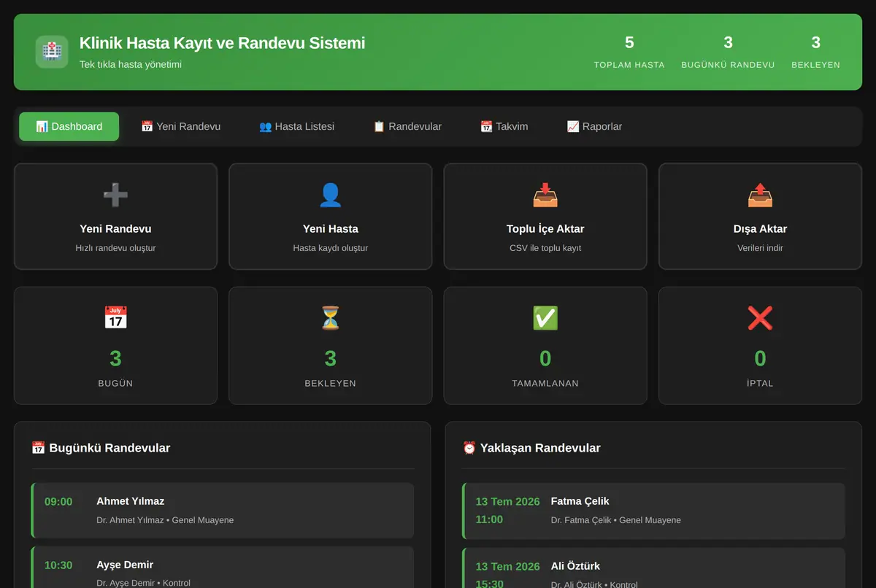Click the hourglass icon on Bekleyen card

330,318
